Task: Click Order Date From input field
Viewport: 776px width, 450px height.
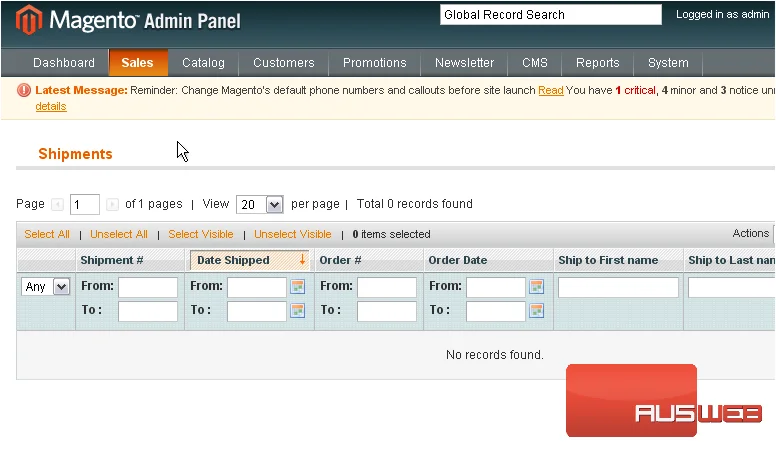Action: point(496,287)
